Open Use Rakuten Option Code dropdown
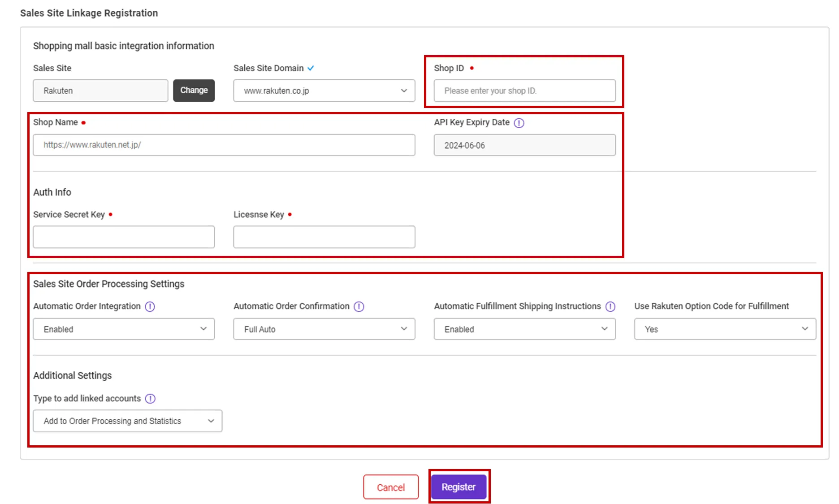 point(725,329)
